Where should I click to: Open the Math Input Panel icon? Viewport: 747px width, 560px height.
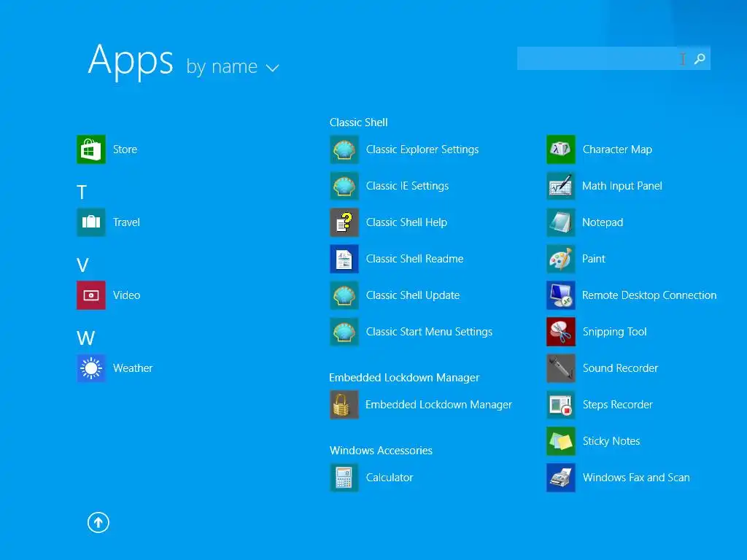[x=561, y=186]
